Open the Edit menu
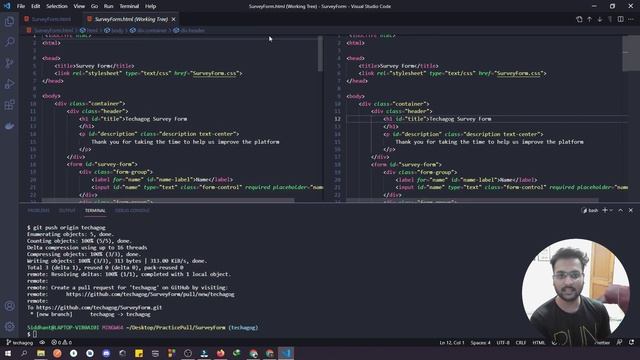 pos(36,6)
